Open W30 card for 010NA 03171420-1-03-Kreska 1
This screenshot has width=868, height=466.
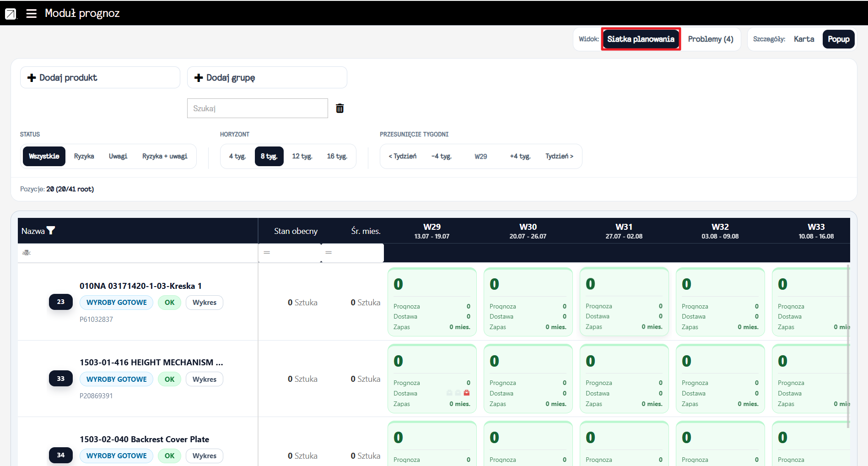528,302
